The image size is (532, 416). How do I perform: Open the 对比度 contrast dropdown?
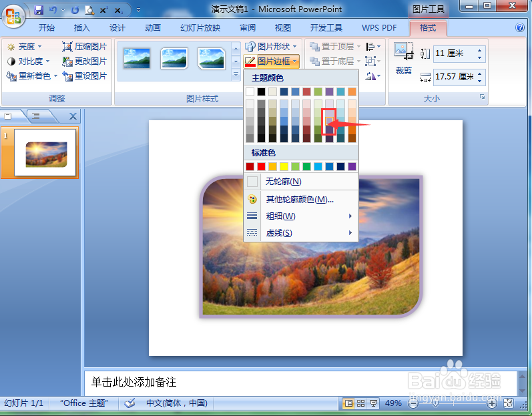28,61
